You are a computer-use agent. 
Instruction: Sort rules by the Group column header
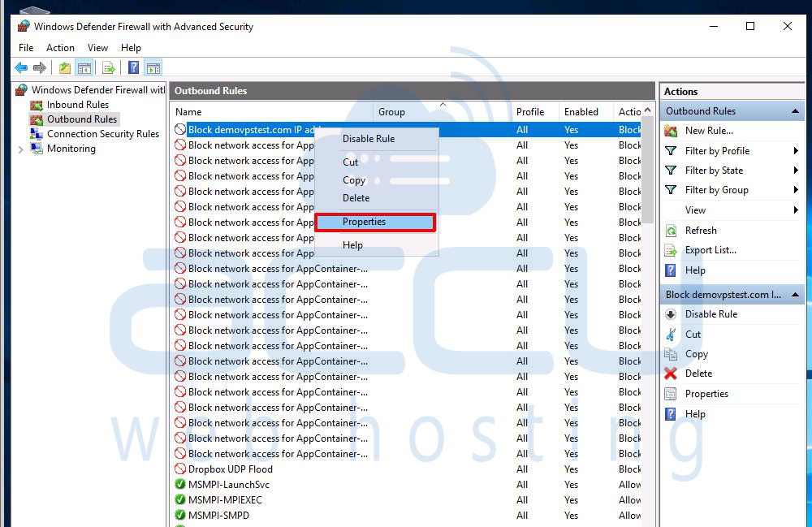[393, 112]
